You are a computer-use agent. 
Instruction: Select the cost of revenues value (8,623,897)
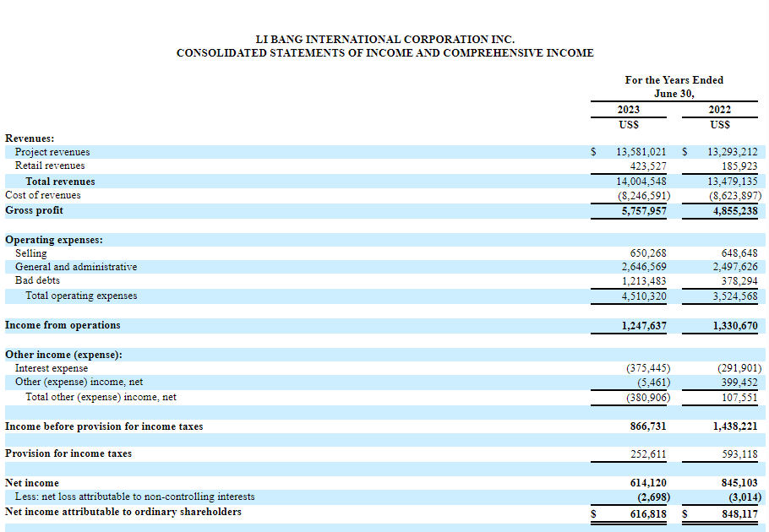click(x=734, y=196)
